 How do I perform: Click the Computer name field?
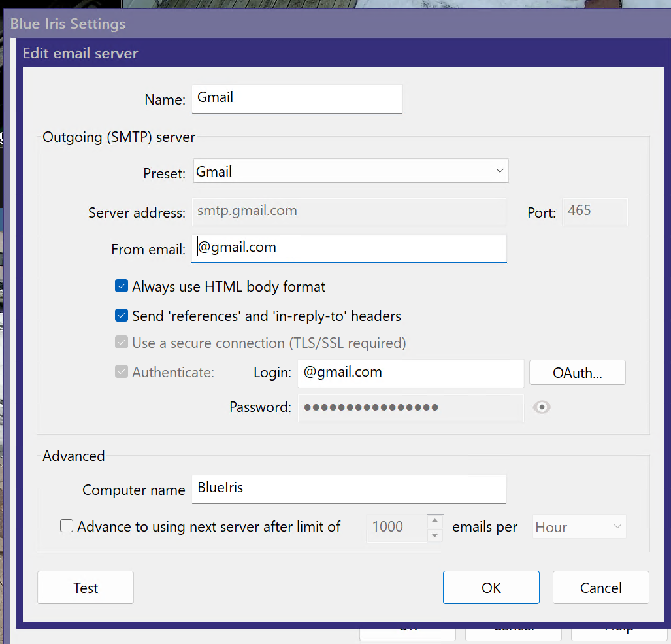tap(348, 489)
